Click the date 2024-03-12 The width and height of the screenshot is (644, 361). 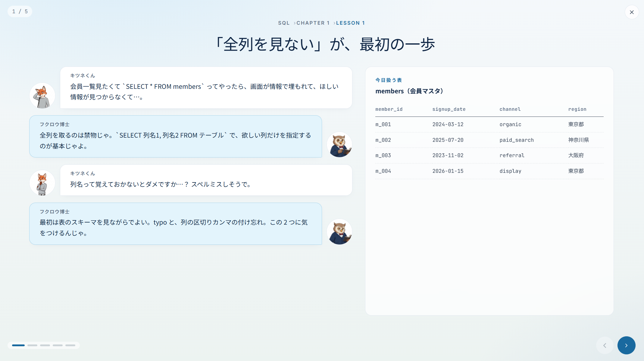pos(448,124)
